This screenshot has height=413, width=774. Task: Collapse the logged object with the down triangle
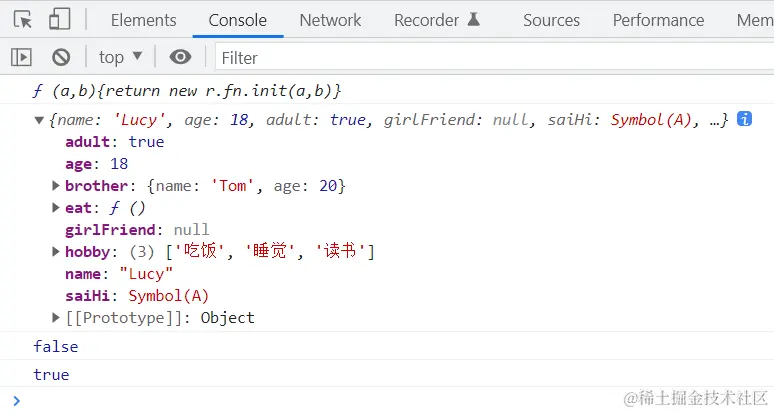click(x=39, y=120)
